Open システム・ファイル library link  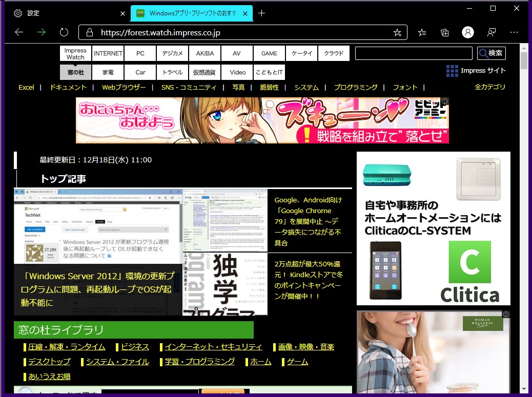pyautogui.click(x=117, y=362)
